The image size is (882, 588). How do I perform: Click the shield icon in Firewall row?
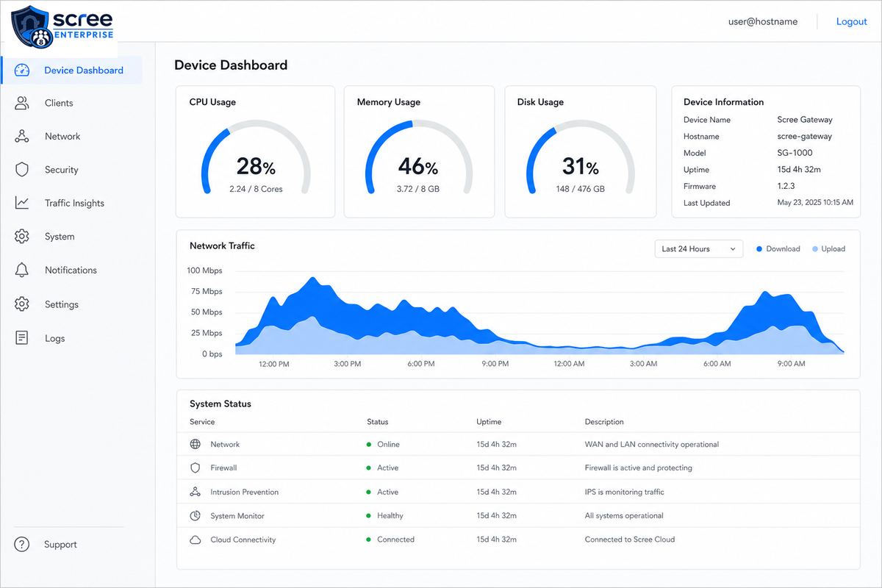(x=196, y=467)
